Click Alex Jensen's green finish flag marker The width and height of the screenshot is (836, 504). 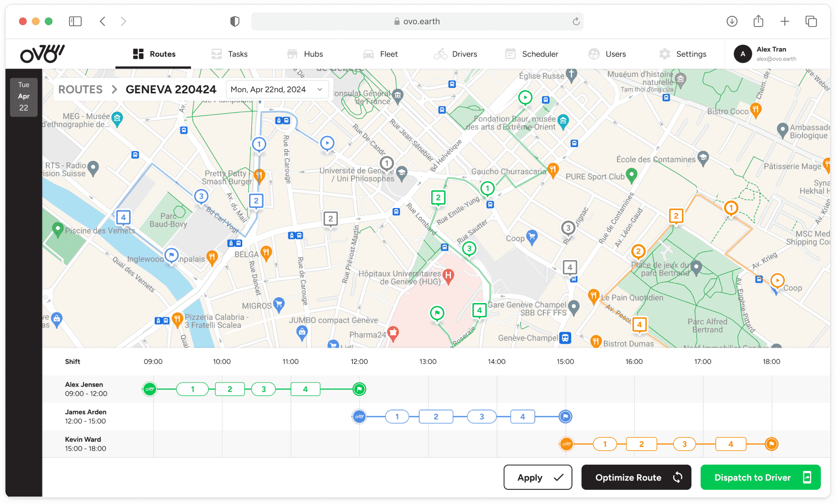(x=359, y=389)
